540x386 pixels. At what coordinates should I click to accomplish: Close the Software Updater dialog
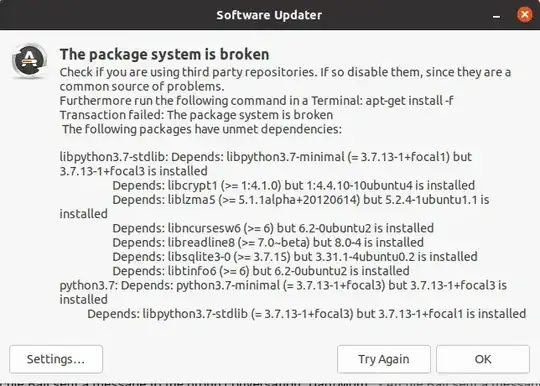pos(525,15)
